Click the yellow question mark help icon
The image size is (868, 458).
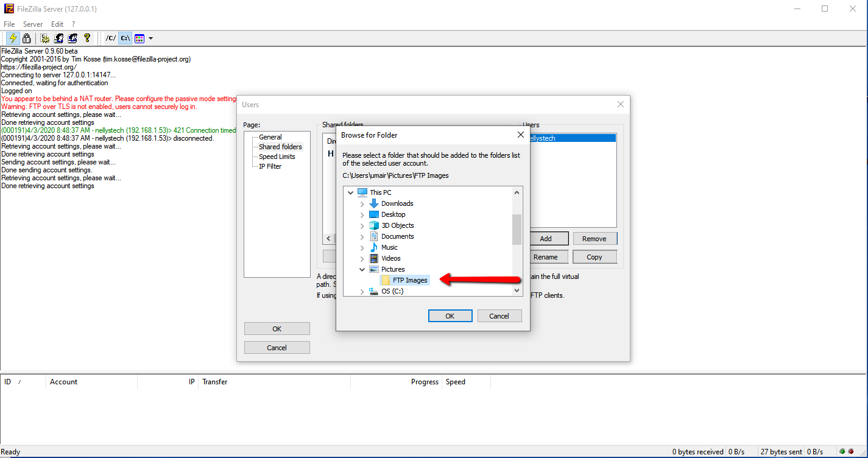pos(87,38)
